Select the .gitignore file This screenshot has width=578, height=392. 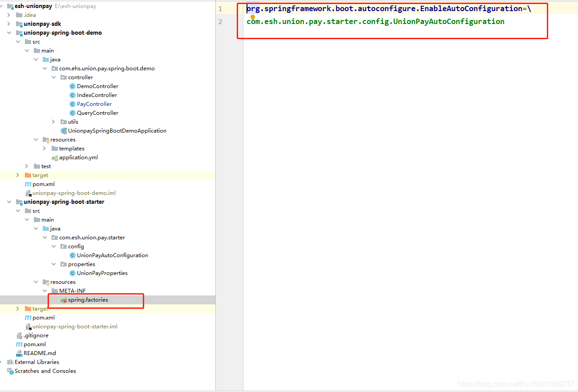coord(36,335)
